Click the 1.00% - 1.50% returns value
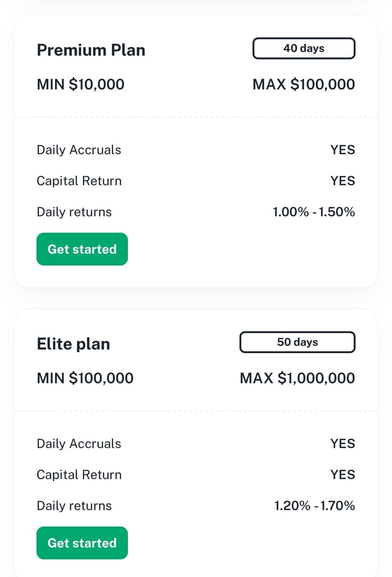The width and height of the screenshot is (392, 577). pyautogui.click(x=314, y=212)
